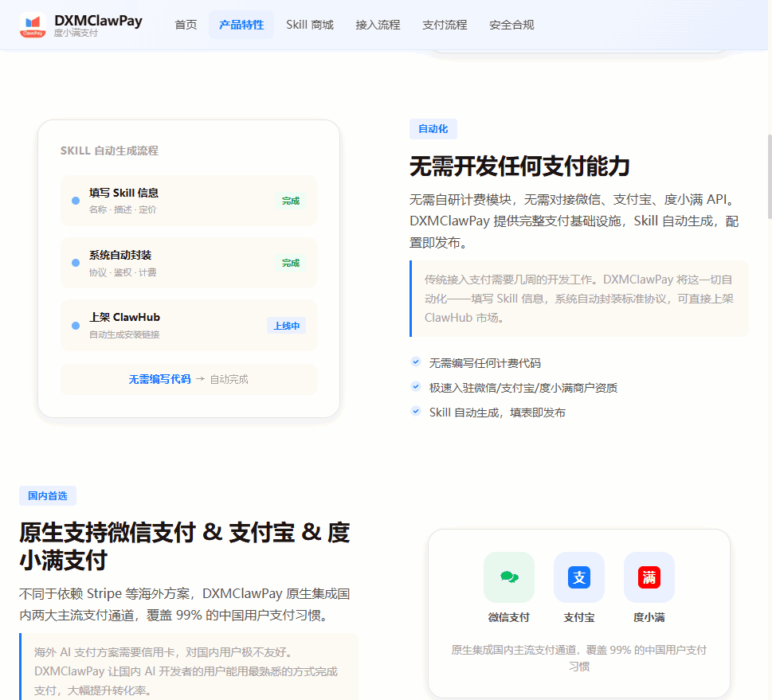Click the 度小满 label under the red icon
The image size is (772, 700).
pyautogui.click(x=649, y=617)
